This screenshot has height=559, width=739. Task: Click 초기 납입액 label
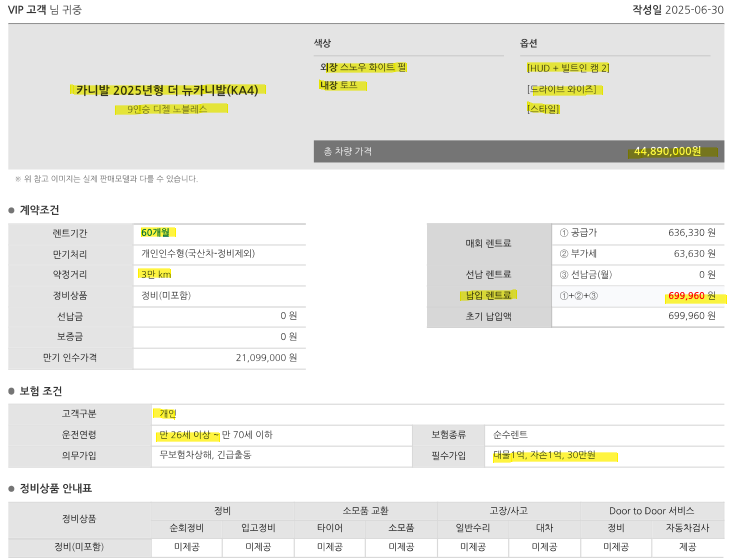[x=488, y=316]
